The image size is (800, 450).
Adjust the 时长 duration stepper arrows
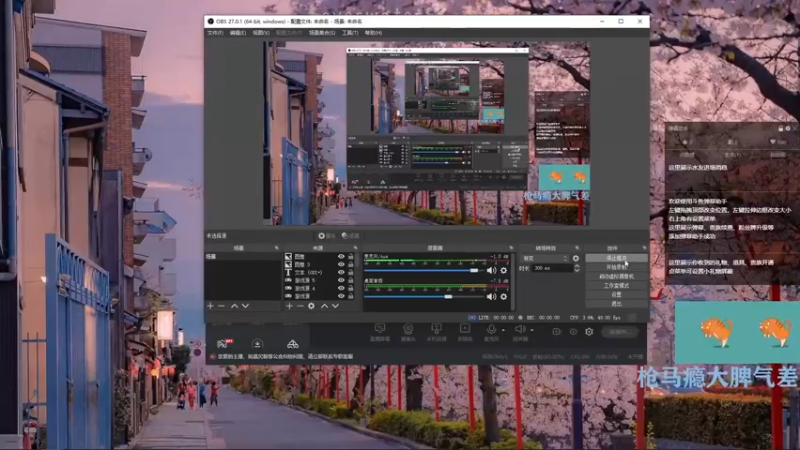click(577, 268)
